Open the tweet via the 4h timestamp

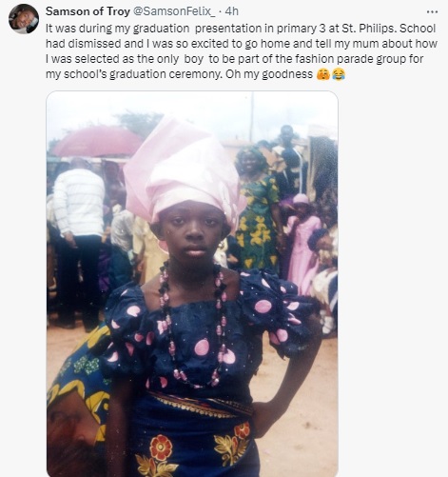coord(232,11)
